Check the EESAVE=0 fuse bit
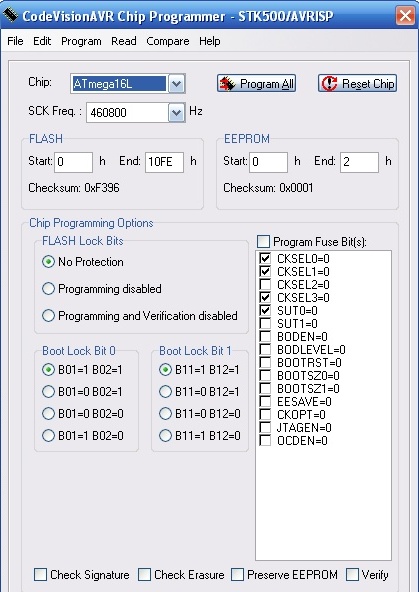 (x=265, y=401)
